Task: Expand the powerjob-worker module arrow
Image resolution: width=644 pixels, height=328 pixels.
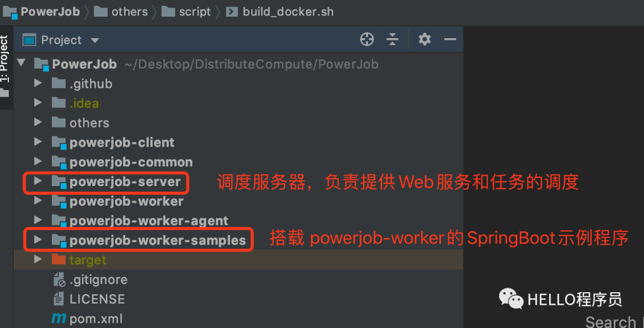Action: coord(38,201)
